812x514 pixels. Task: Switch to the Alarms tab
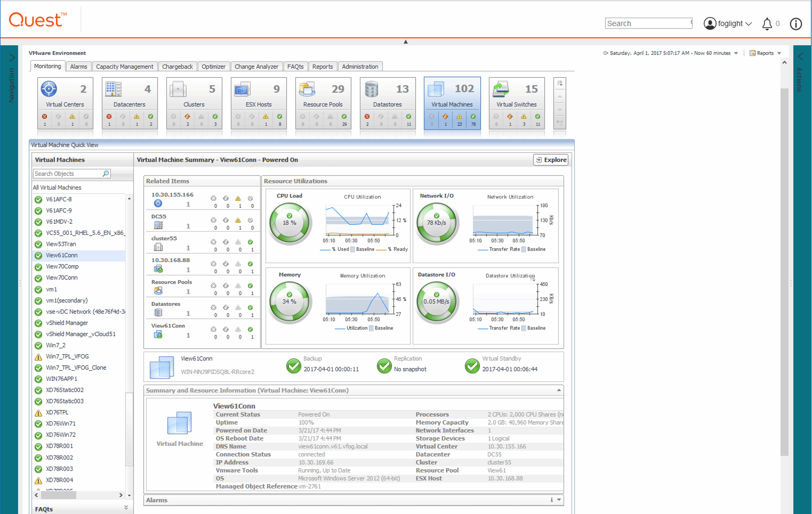(78, 66)
